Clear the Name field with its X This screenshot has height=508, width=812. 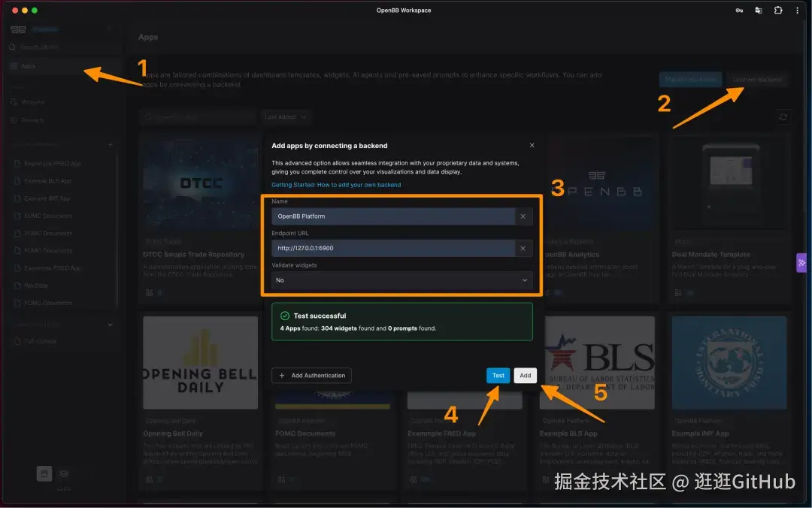pyautogui.click(x=523, y=216)
